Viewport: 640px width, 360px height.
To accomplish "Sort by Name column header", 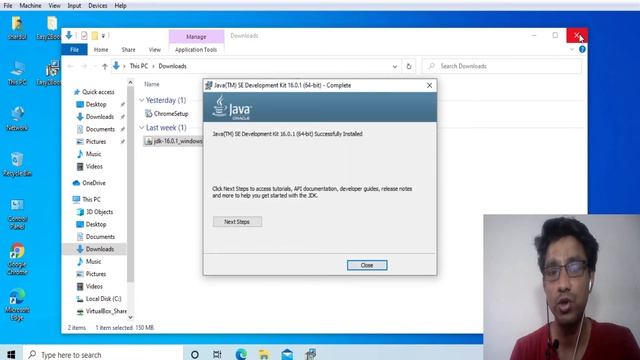I will tap(151, 84).
